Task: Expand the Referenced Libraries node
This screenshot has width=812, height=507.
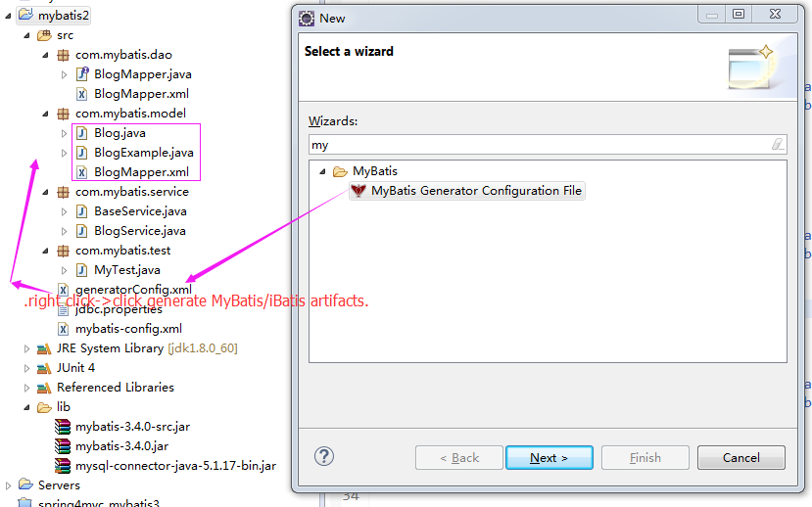Action: (x=26, y=388)
